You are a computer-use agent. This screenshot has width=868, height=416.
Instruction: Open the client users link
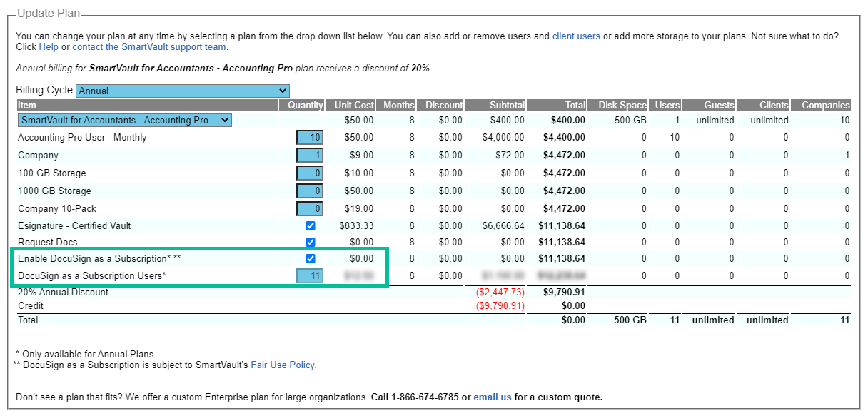click(576, 36)
